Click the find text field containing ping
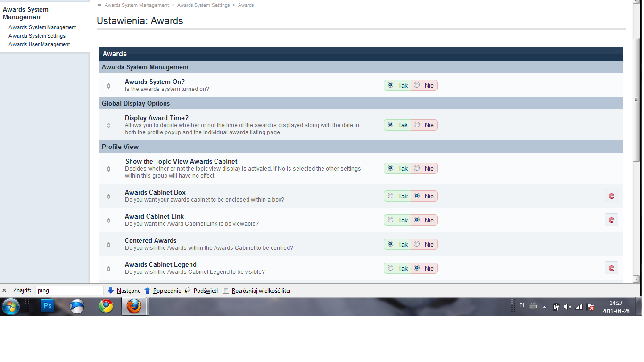The height and width of the screenshot is (362, 644). 69,291
